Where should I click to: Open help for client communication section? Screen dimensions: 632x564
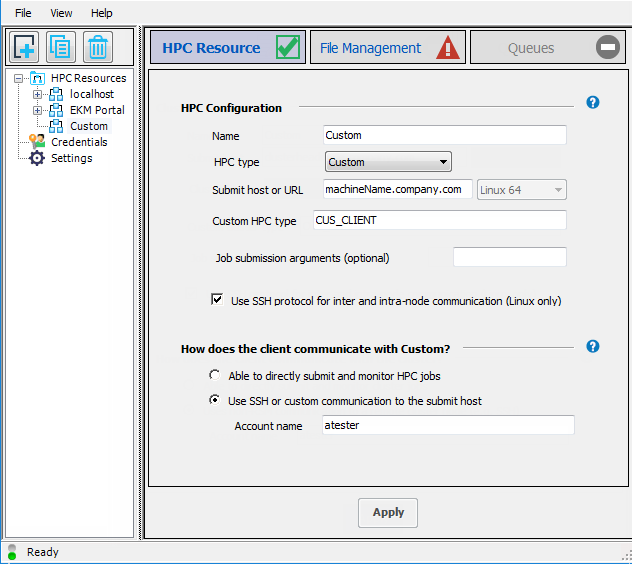click(592, 347)
